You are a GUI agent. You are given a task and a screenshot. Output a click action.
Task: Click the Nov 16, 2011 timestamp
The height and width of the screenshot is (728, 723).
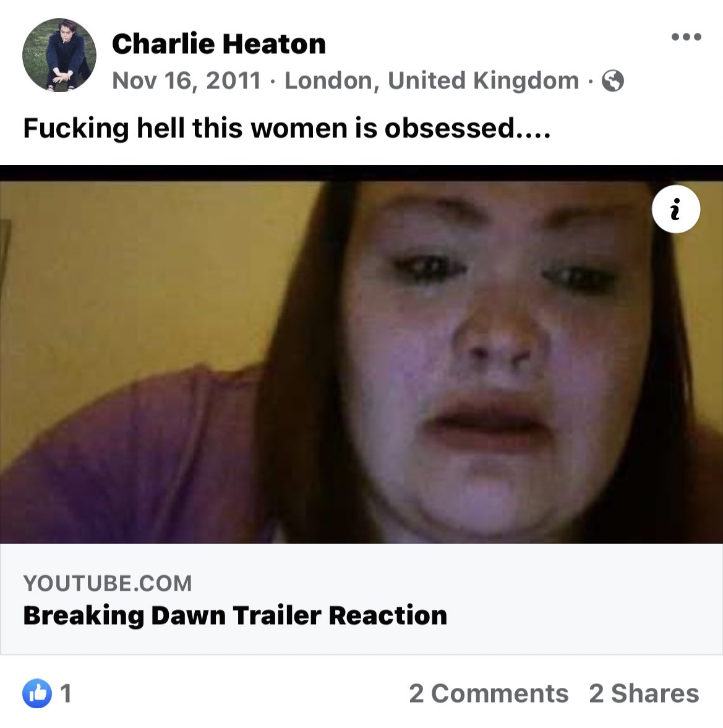(x=187, y=81)
